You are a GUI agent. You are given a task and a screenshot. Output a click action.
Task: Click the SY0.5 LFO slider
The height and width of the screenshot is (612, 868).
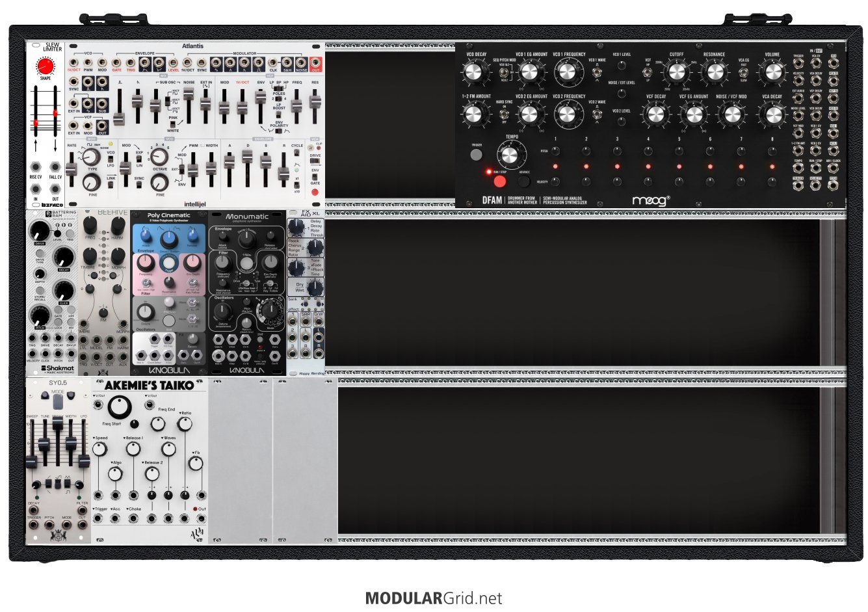[x=83, y=460]
